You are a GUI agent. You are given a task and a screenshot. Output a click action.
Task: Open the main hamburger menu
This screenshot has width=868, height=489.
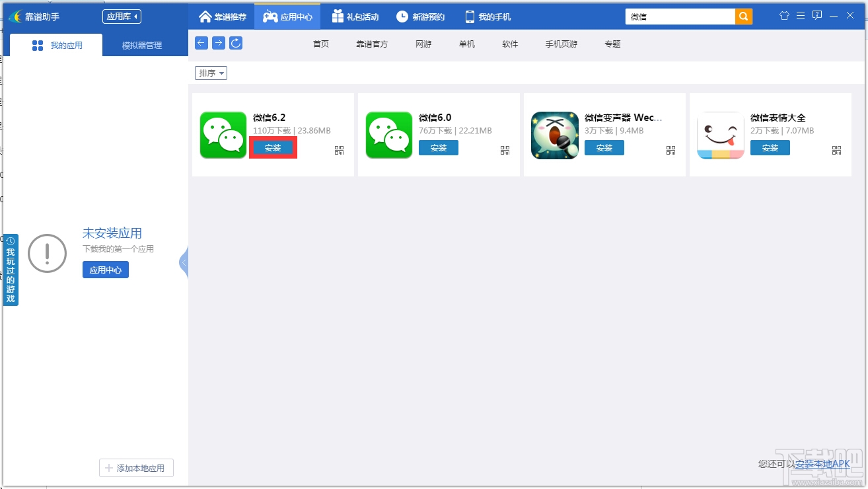800,15
